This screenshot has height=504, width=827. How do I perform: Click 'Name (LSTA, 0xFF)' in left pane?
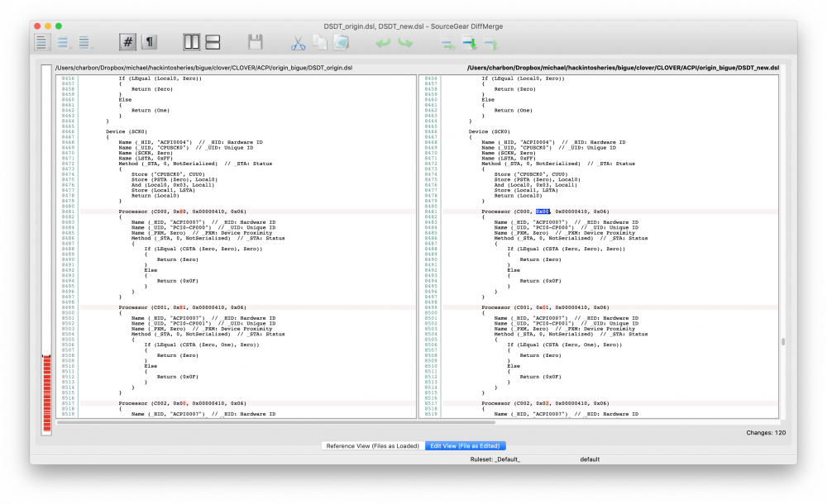(x=146, y=158)
